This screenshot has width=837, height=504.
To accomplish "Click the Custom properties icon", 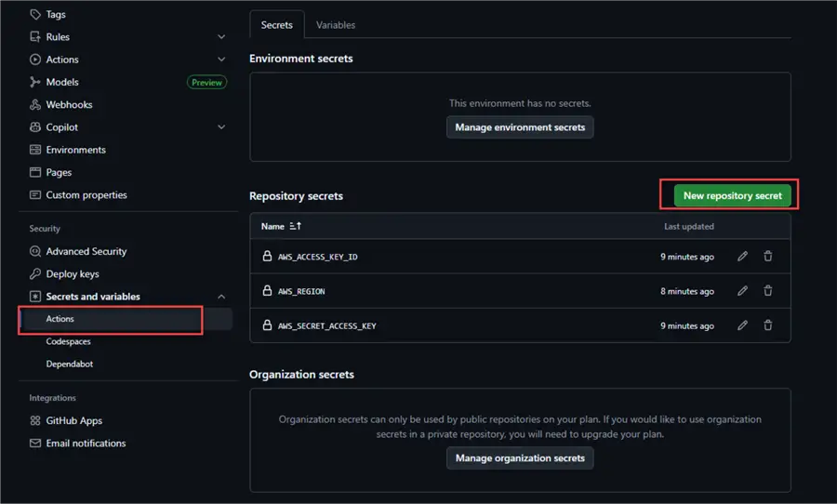I will (x=35, y=195).
